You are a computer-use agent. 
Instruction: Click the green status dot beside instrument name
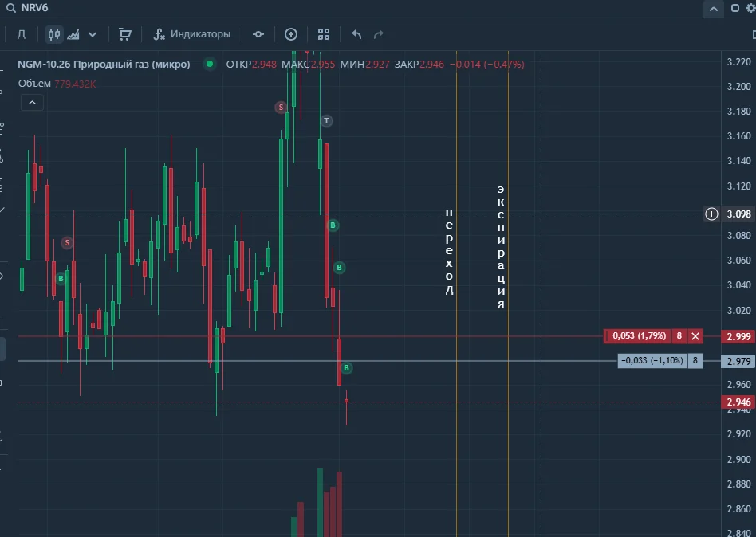(x=210, y=64)
